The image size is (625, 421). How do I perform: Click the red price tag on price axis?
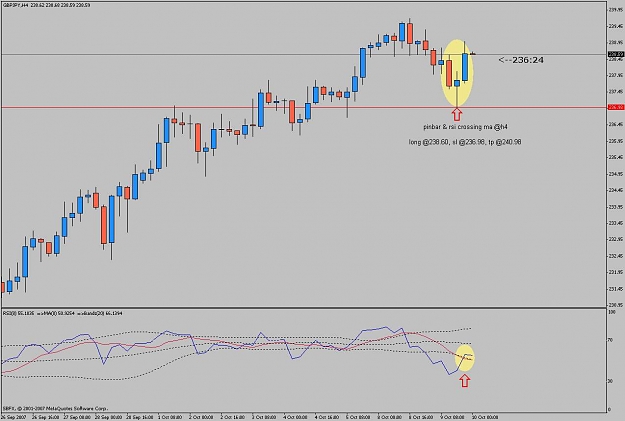pyautogui.click(x=615, y=107)
